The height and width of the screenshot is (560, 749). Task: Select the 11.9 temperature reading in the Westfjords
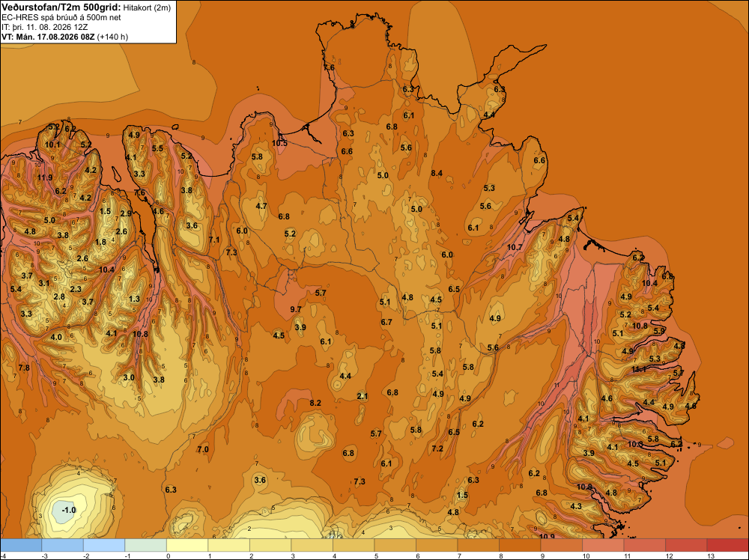(x=45, y=177)
